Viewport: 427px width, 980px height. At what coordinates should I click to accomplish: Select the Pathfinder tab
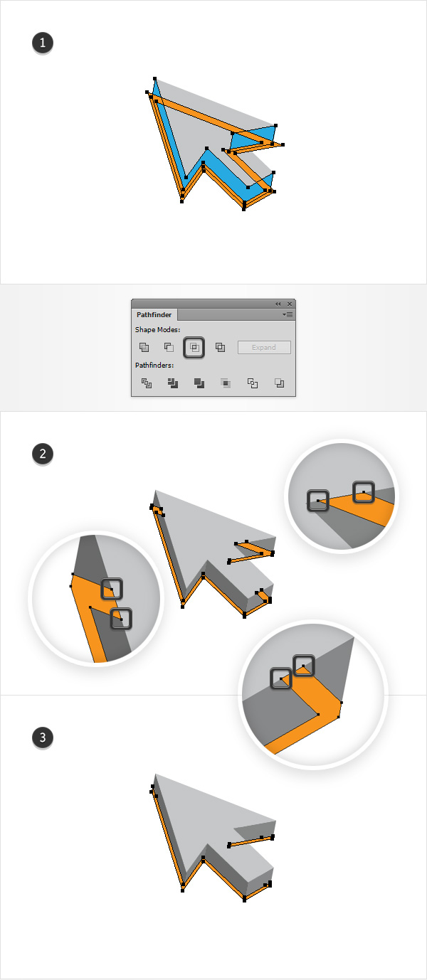tap(154, 314)
